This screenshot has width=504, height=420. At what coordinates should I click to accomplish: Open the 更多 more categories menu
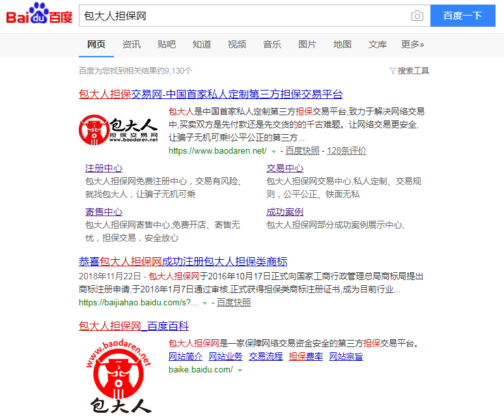[x=412, y=44]
